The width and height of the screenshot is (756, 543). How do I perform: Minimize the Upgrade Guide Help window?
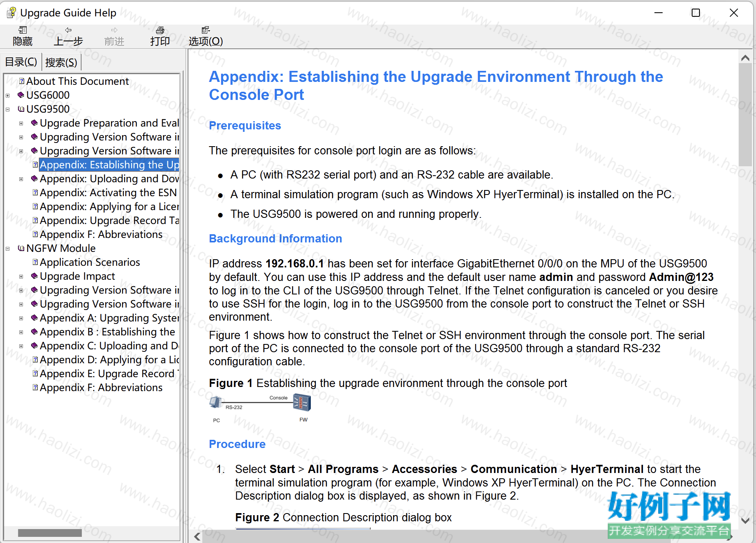coord(659,13)
